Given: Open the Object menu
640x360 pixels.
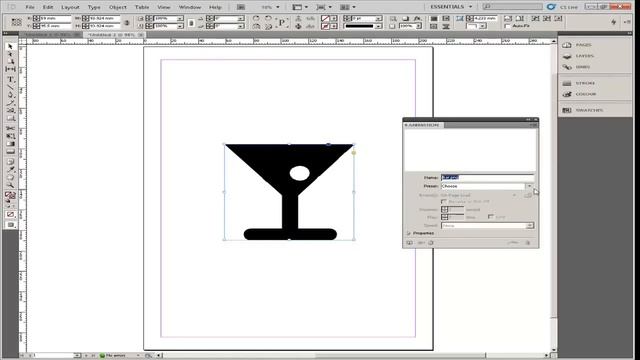Looking at the screenshot, I should coord(118,7).
